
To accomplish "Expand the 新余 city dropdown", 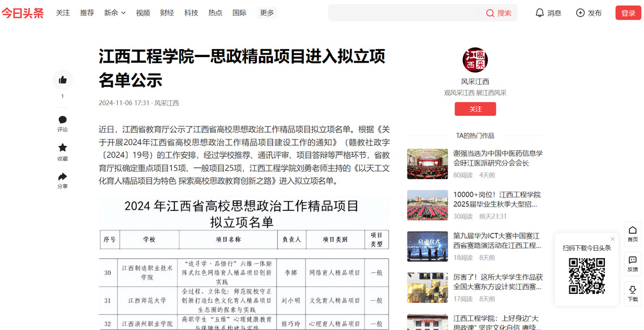I will point(115,13).
